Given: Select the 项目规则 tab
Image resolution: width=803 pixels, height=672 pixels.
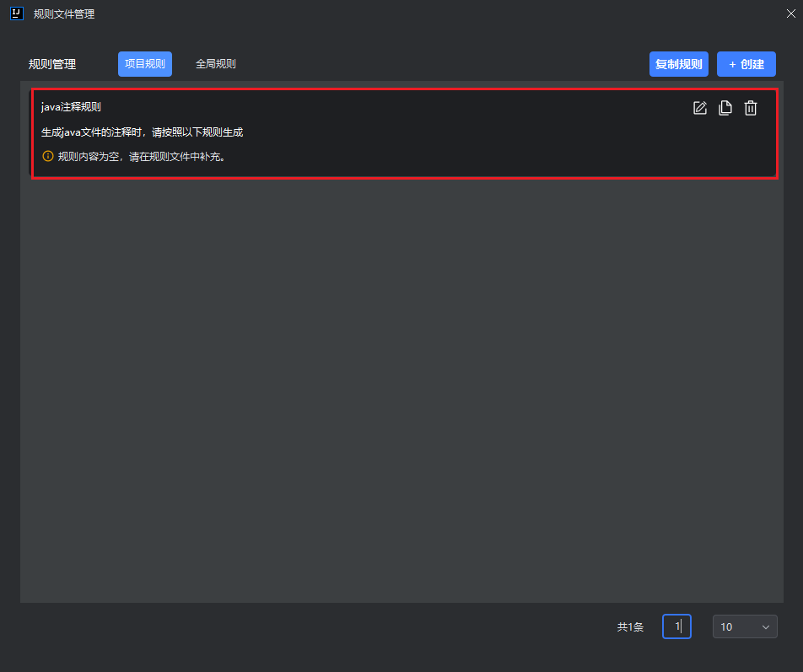Looking at the screenshot, I should [145, 64].
